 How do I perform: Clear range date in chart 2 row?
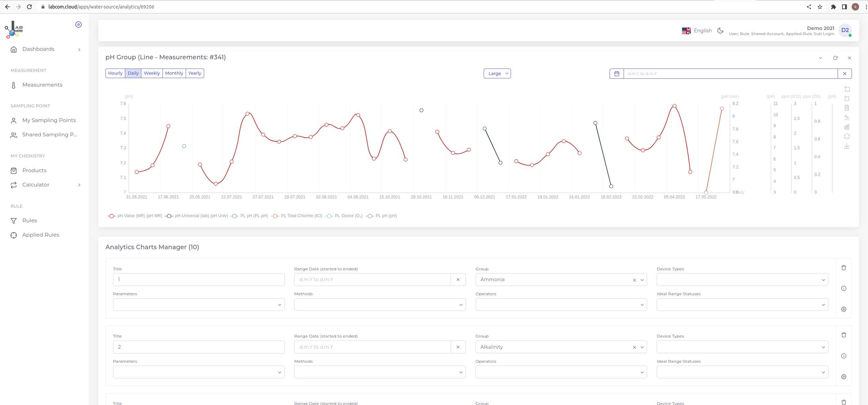tap(458, 347)
